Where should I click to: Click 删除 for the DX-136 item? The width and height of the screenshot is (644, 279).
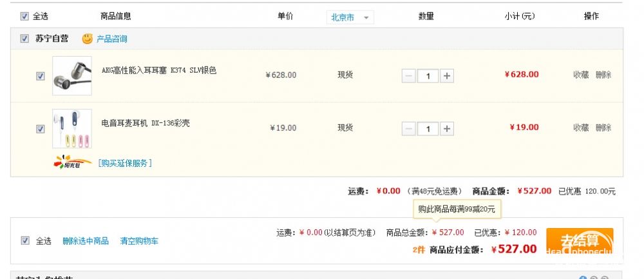point(603,128)
